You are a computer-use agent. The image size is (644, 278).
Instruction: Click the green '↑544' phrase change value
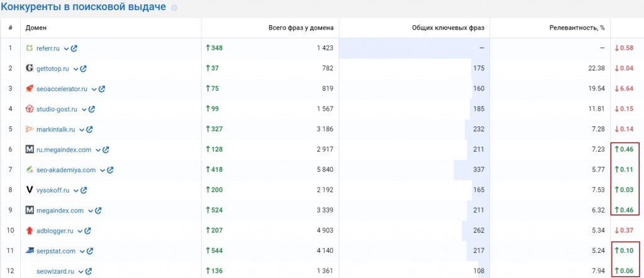(214, 251)
